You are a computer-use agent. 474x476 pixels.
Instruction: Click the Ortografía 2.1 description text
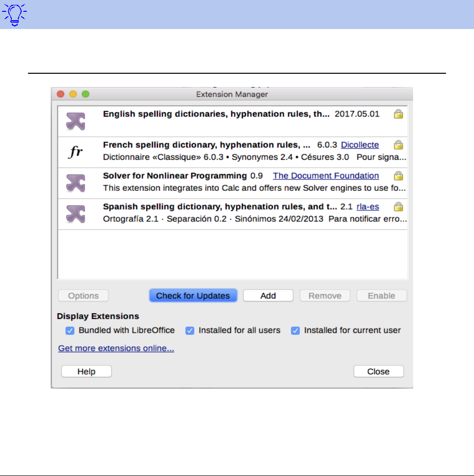tap(255, 219)
